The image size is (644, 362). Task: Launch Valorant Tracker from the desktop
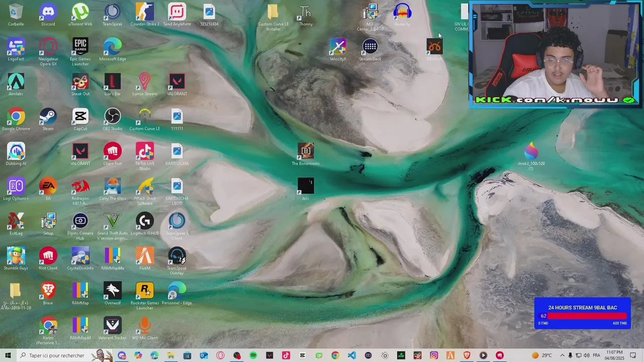point(112,328)
